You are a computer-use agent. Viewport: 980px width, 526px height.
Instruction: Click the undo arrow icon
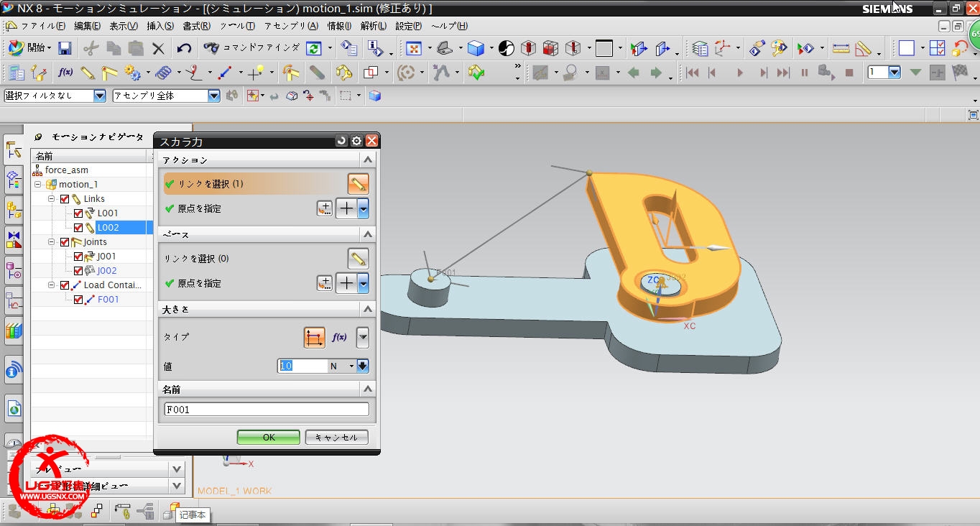click(185, 48)
